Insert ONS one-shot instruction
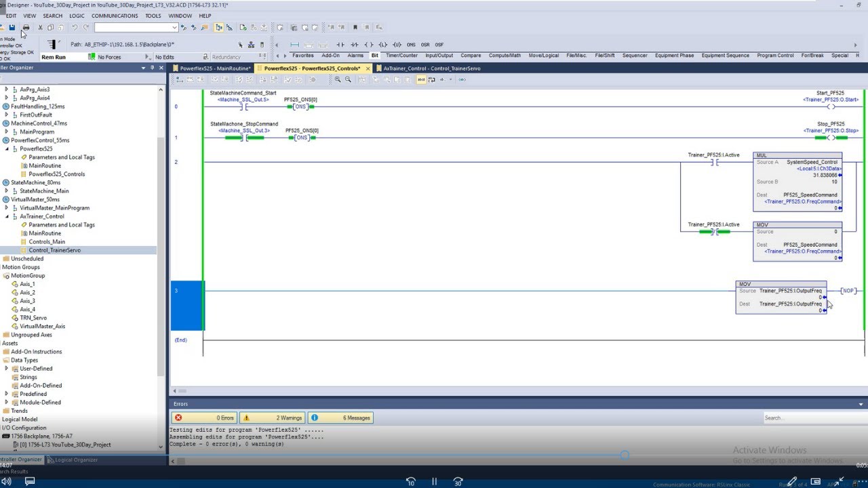The height and width of the screenshot is (488, 868). pyautogui.click(x=411, y=44)
